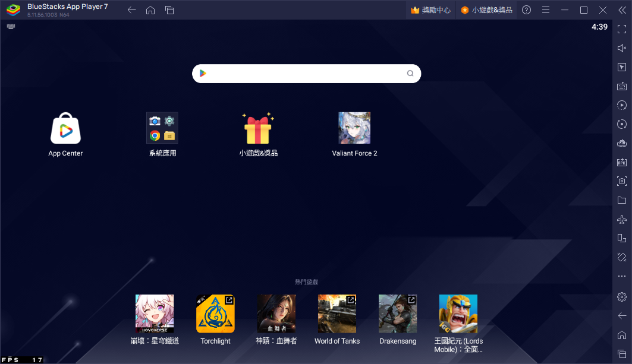Close the BlueStacks window
Viewport: 632px width, 364px height.
603,10
